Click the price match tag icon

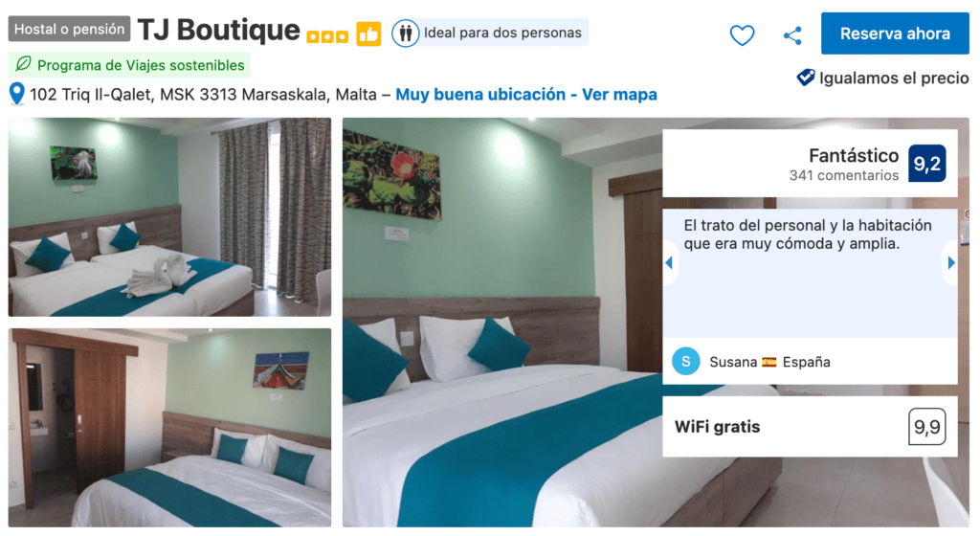(x=806, y=78)
